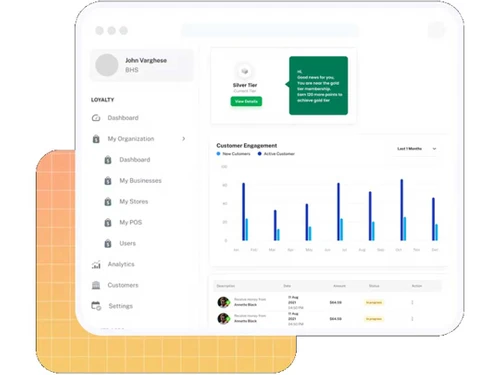
Task: Click John Varghese's profile avatar circle
Action: click(x=107, y=65)
